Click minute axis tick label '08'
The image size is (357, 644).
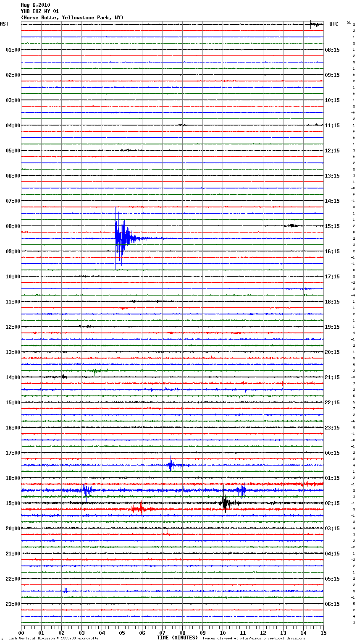click(x=182, y=633)
